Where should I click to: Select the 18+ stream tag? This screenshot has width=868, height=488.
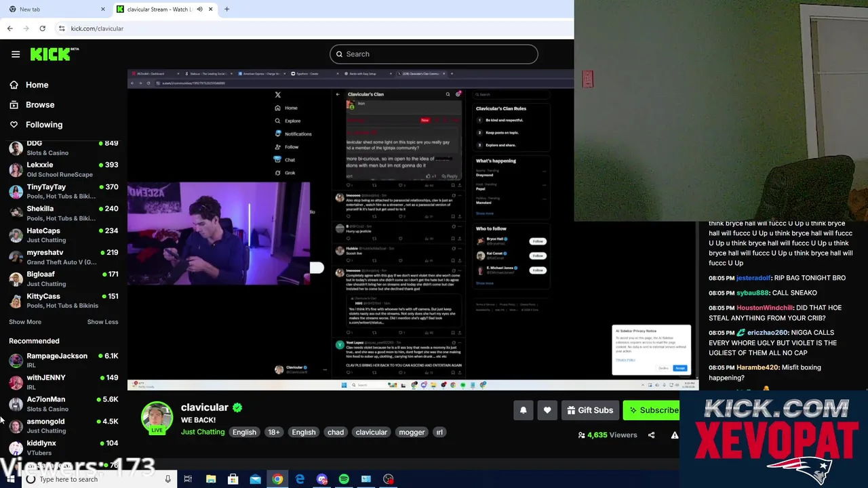273,432
